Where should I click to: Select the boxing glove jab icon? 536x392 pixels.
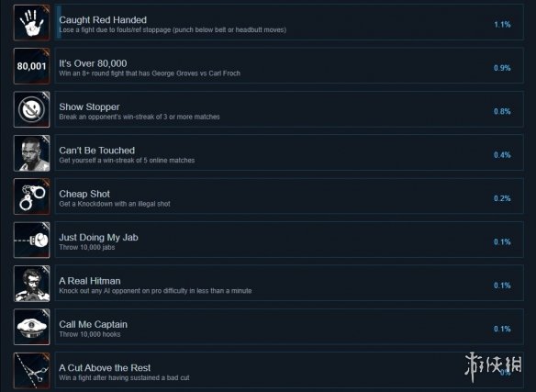[32, 240]
